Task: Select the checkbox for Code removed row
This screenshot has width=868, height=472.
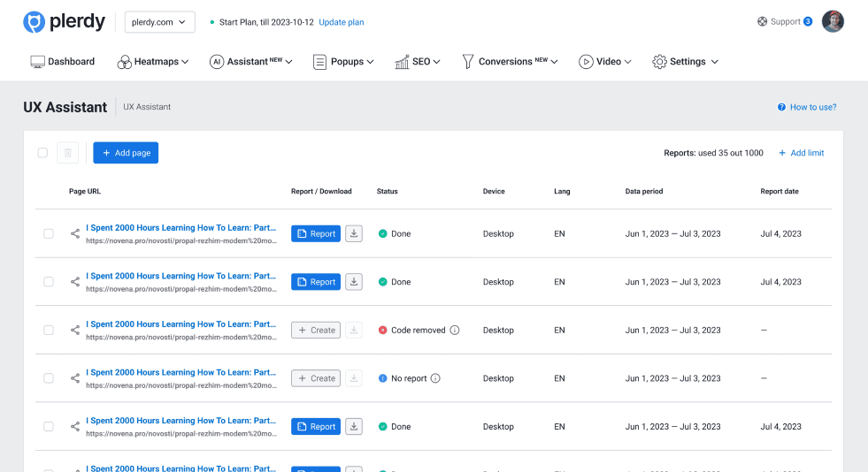Action: click(49, 331)
